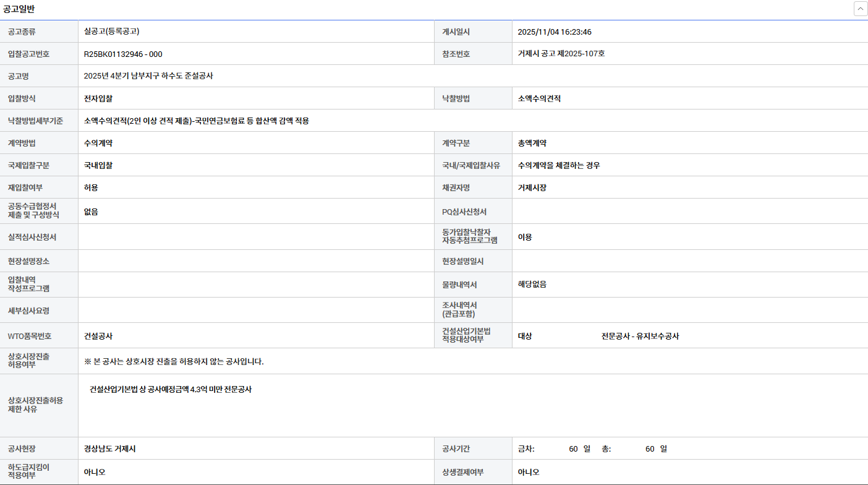Image resolution: width=868 pixels, height=485 pixels.
Task: Click the posting timestamp 2025/11/04 16:23:46
Action: pos(555,32)
